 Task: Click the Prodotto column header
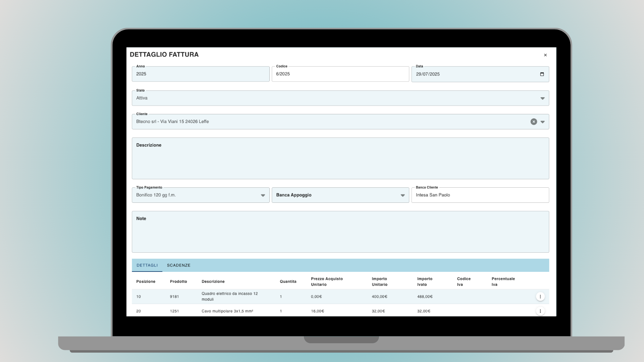(x=178, y=282)
